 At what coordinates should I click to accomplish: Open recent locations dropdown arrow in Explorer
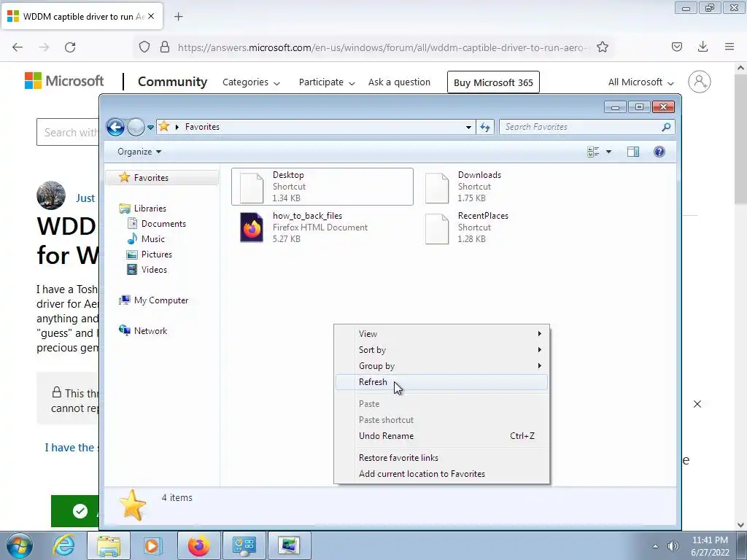(150, 127)
